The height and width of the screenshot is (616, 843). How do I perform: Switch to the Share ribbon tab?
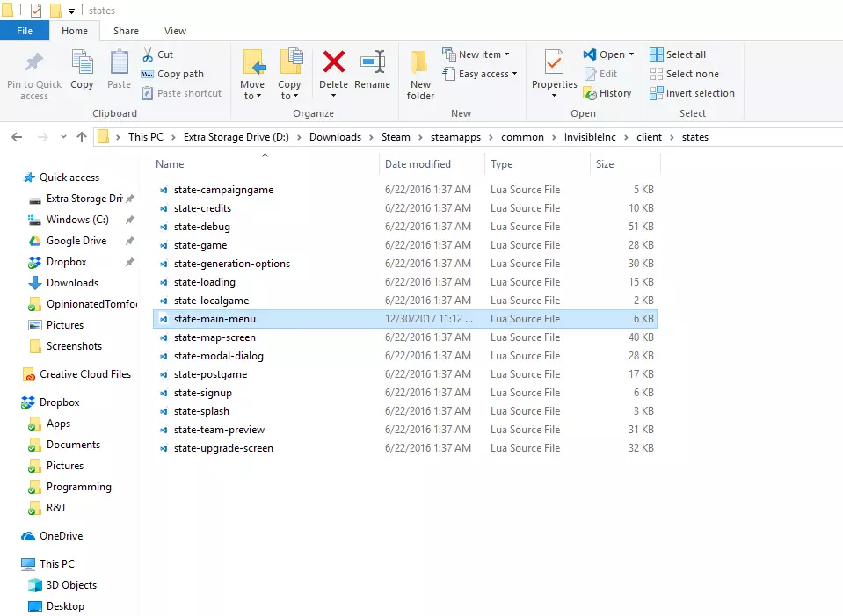(126, 31)
